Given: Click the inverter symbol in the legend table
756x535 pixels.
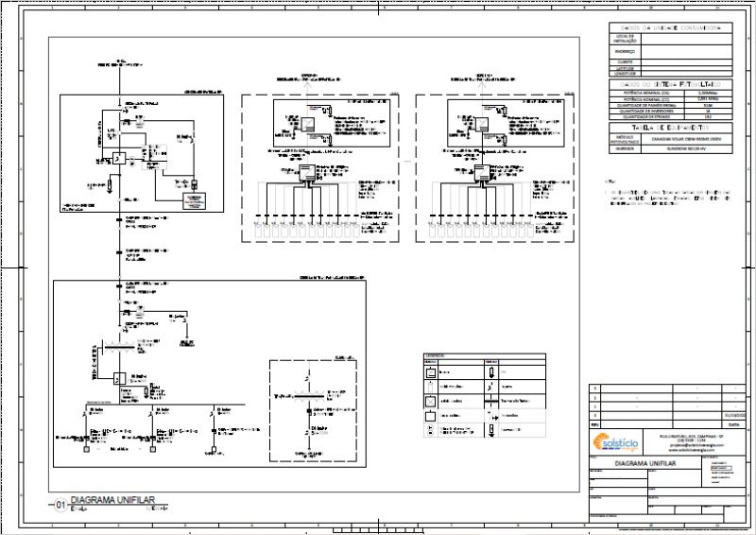Looking at the screenshot, I should pyautogui.click(x=431, y=372).
